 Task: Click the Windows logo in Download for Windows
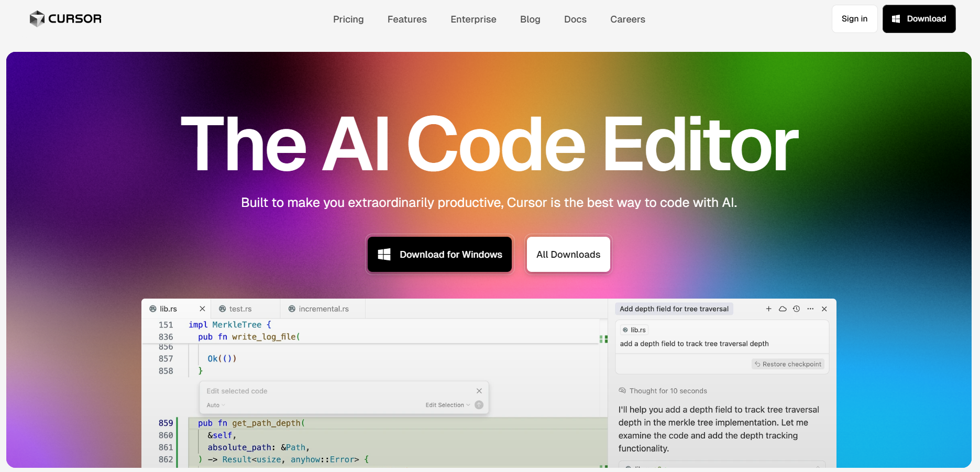384,255
